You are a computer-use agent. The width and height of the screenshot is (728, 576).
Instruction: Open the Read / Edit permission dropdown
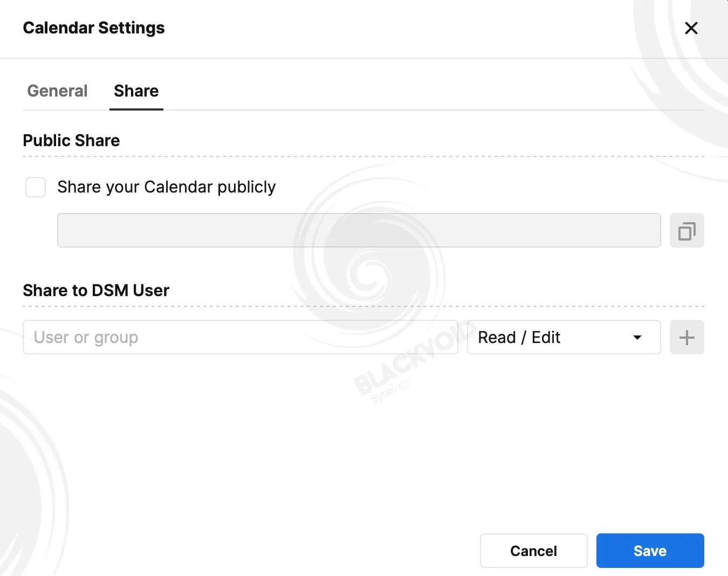coord(564,337)
